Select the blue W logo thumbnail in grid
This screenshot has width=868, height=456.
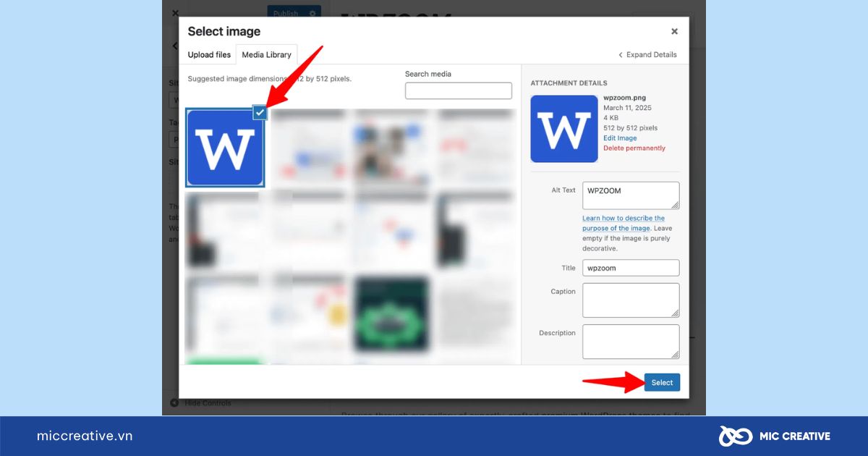point(225,148)
